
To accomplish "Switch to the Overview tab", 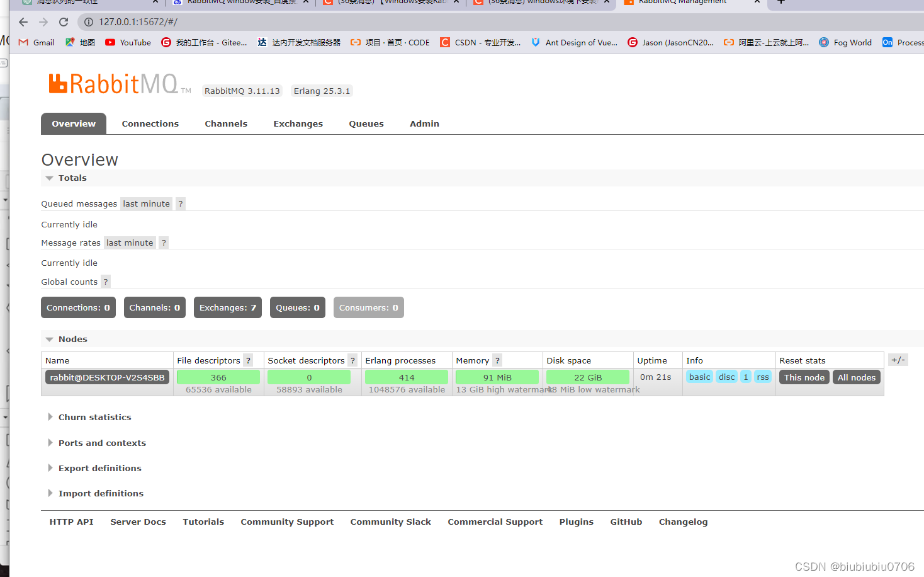I will click(x=74, y=123).
